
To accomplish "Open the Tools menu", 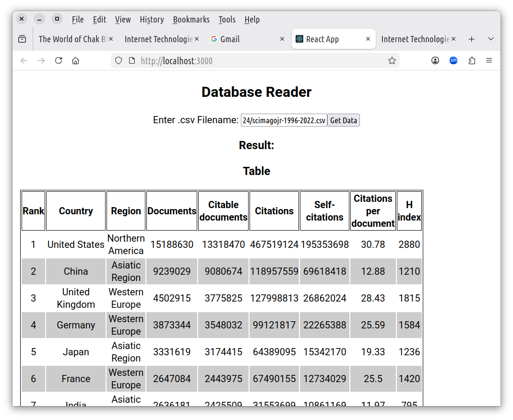I will (x=227, y=20).
